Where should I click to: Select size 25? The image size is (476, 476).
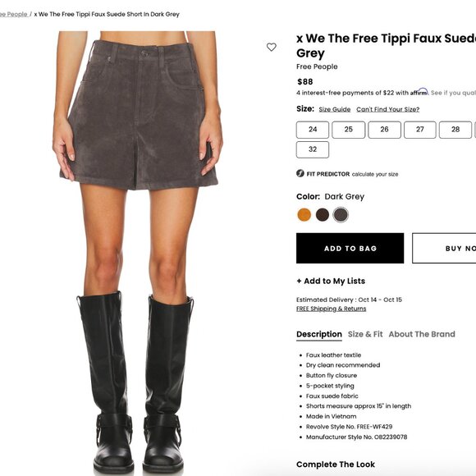click(x=349, y=130)
